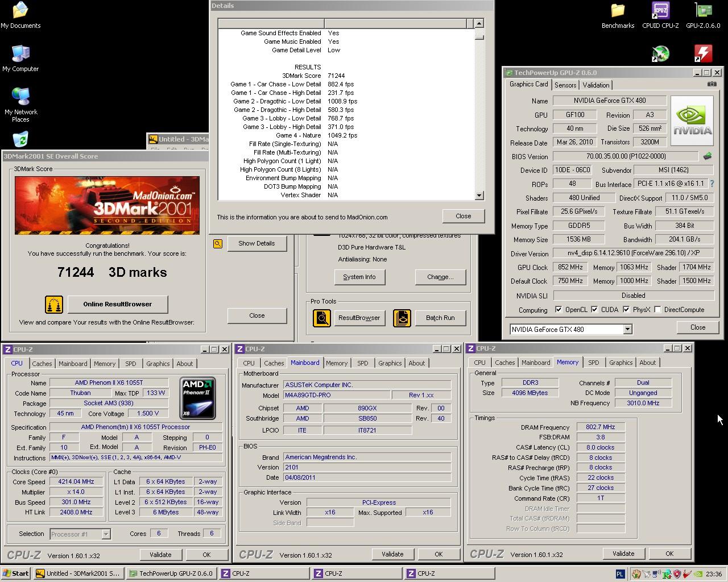Screen dimensions: 728x582
Task: Click the Close button in GPU-Z
Action: pos(698,327)
